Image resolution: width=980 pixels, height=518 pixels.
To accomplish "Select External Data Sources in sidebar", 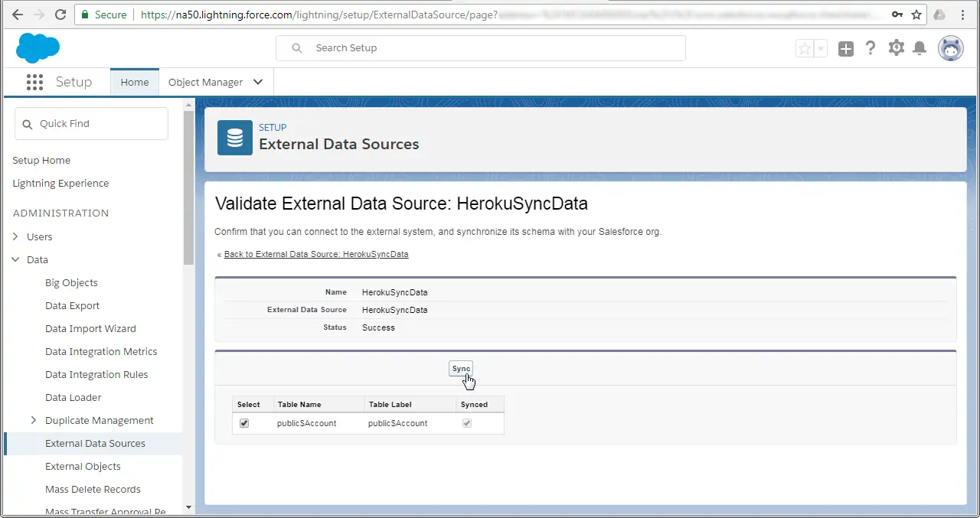I will 95,443.
